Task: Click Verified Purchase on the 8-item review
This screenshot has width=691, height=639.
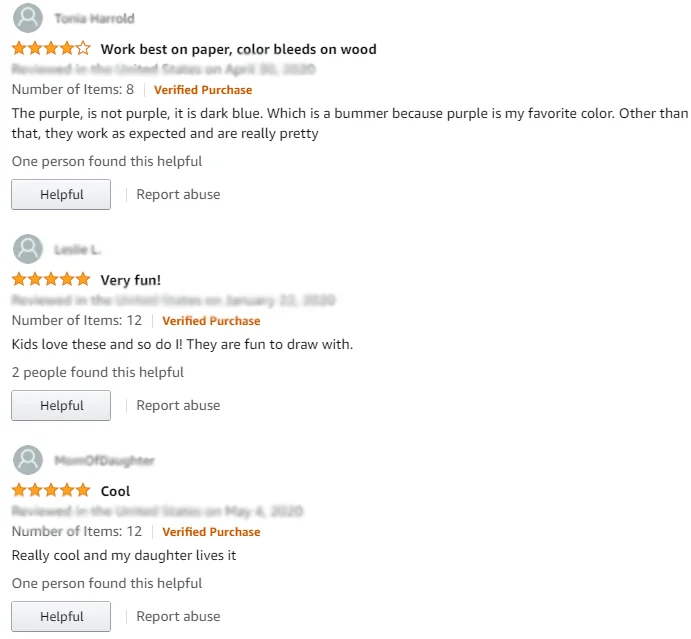Action: click(203, 90)
